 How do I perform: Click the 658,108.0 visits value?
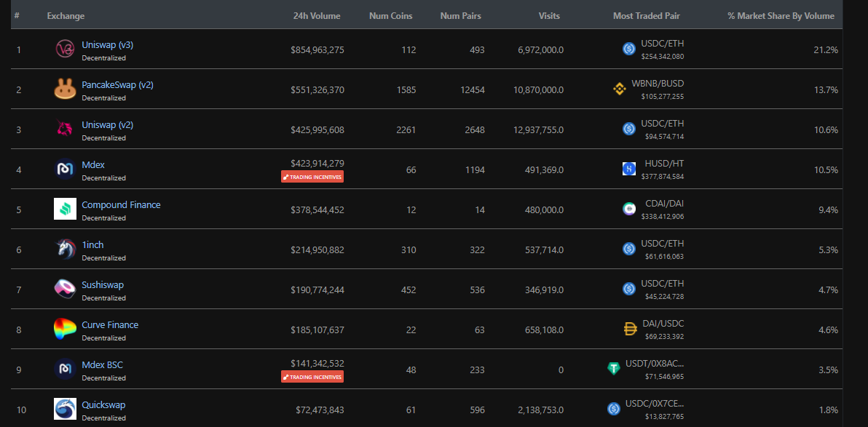click(544, 330)
